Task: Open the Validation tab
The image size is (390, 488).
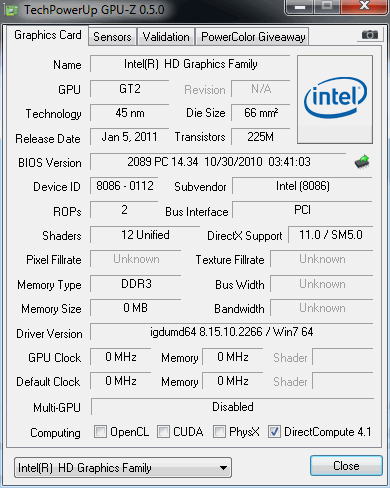Action: click(166, 37)
